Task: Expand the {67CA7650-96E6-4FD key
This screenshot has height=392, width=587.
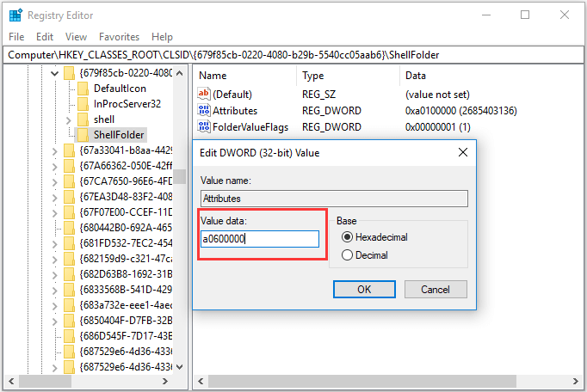Action: 55,182
